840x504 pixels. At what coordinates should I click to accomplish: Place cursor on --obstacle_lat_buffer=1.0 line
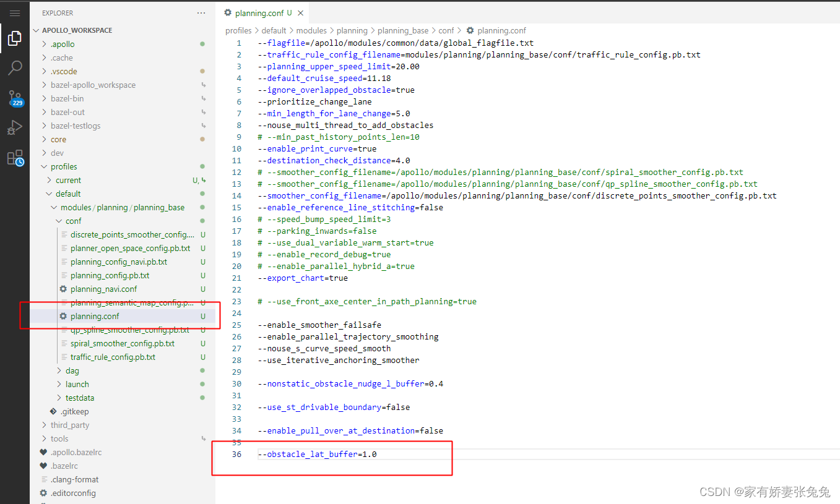coord(317,454)
